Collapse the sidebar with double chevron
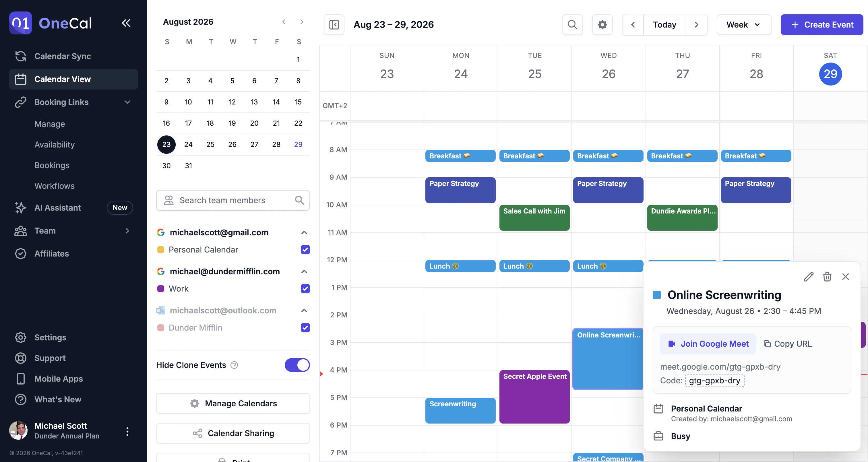The image size is (868, 462). [x=126, y=23]
